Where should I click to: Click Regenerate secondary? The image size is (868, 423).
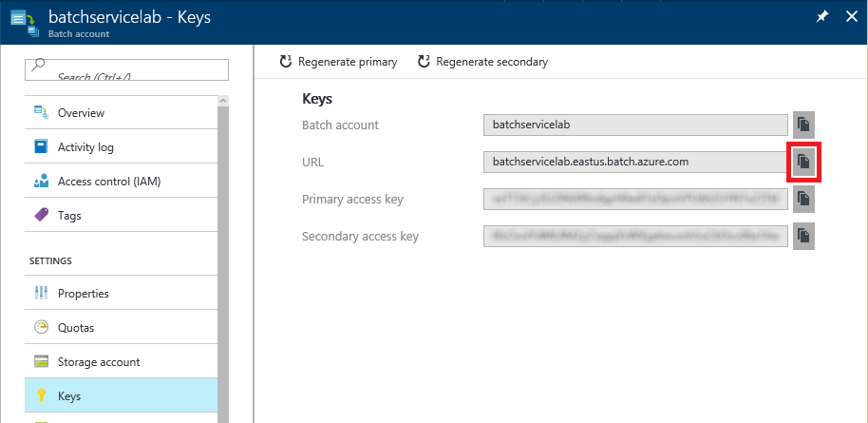pyautogui.click(x=482, y=62)
